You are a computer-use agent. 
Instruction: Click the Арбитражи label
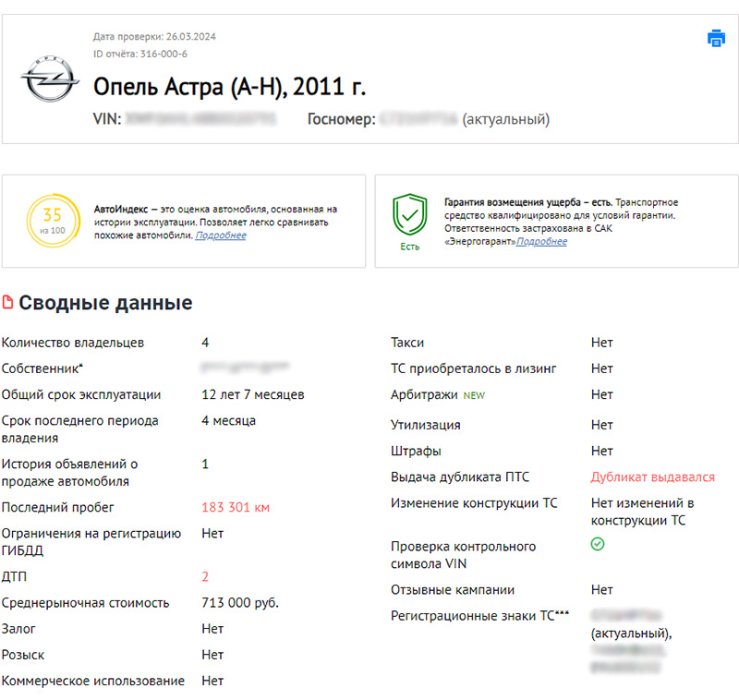tap(424, 394)
